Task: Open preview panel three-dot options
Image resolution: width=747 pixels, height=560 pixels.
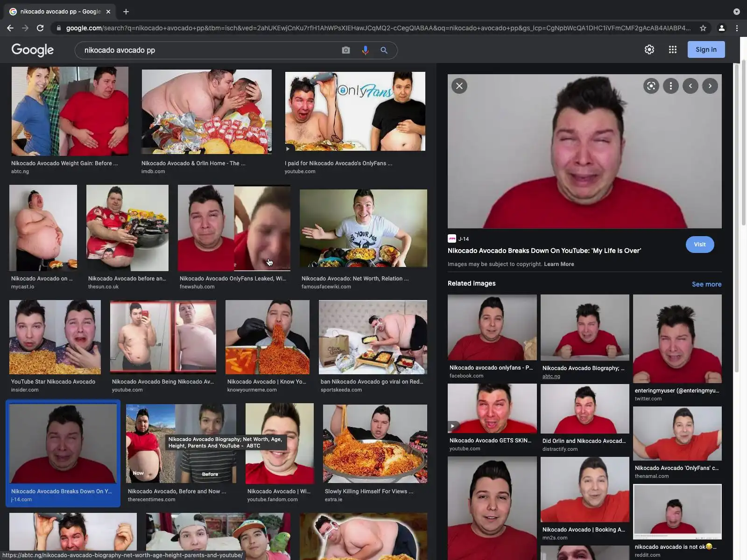Action: (x=671, y=86)
